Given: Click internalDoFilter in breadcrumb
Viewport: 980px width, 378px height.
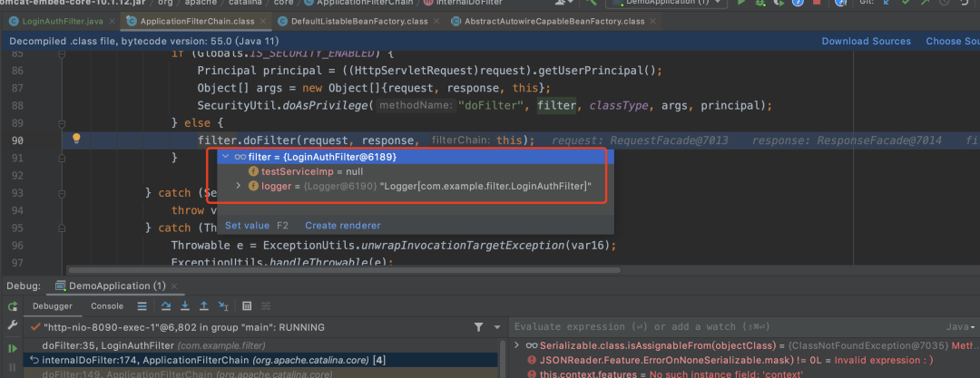Looking at the screenshot, I should [x=463, y=3].
